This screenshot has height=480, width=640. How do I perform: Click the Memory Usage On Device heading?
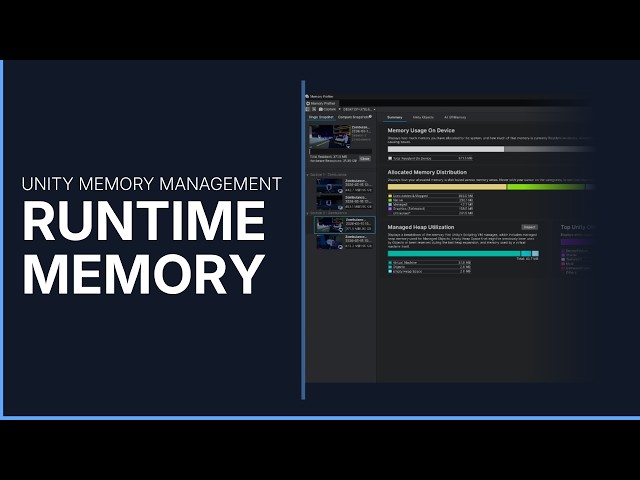click(421, 131)
